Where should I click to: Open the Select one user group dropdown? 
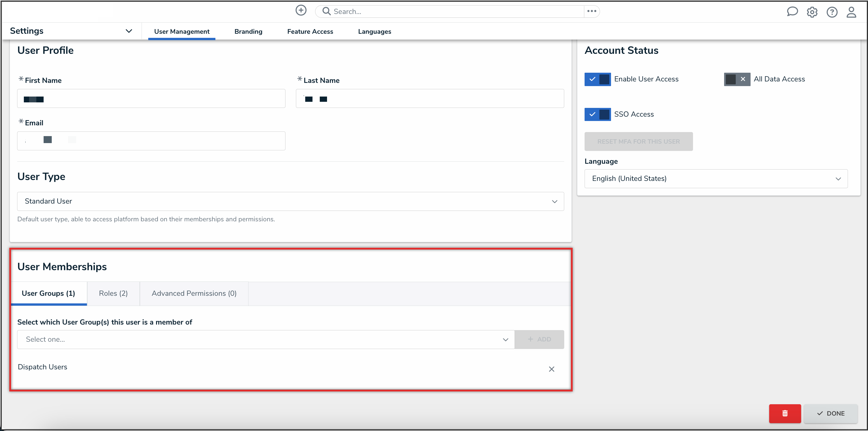pos(265,339)
